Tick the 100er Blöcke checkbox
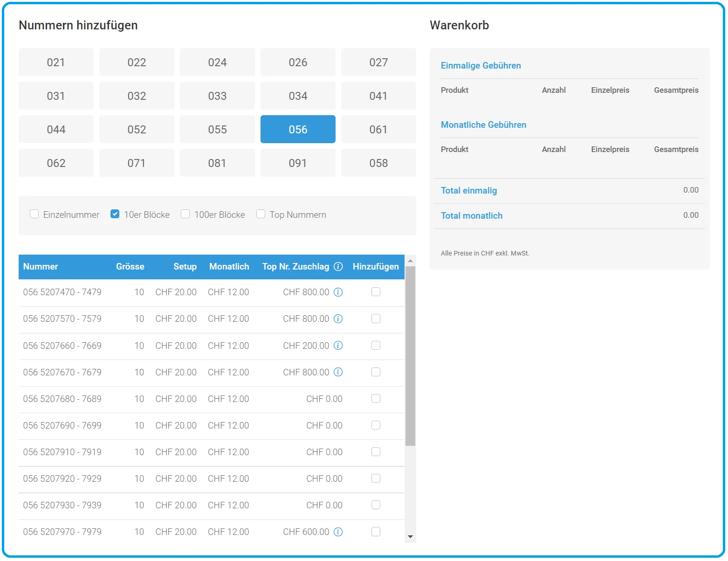This screenshot has width=728, height=561. point(185,214)
